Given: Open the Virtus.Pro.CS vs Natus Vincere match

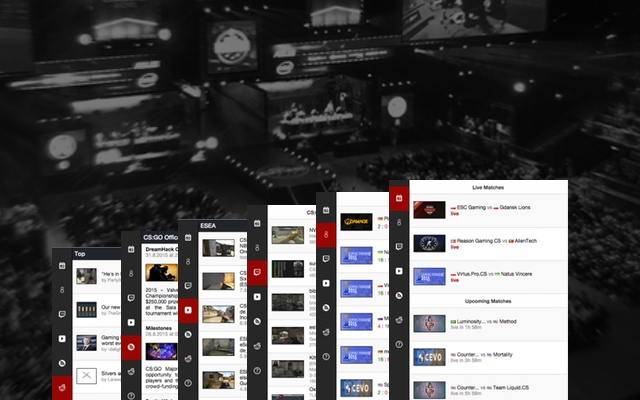Looking at the screenshot, I should click(x=489, y=277).
